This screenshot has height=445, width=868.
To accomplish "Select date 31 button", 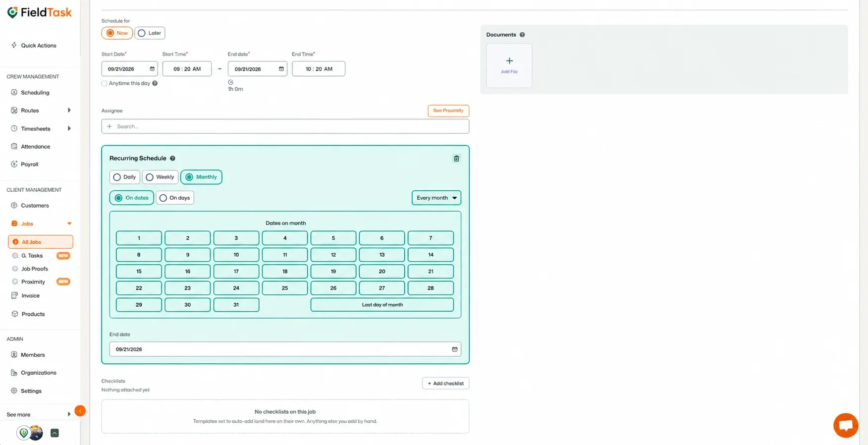I will (x=236, y=305).
